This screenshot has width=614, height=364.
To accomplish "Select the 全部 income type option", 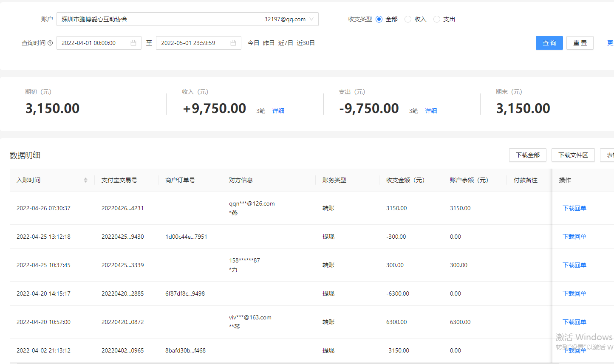I will point(379,19).
